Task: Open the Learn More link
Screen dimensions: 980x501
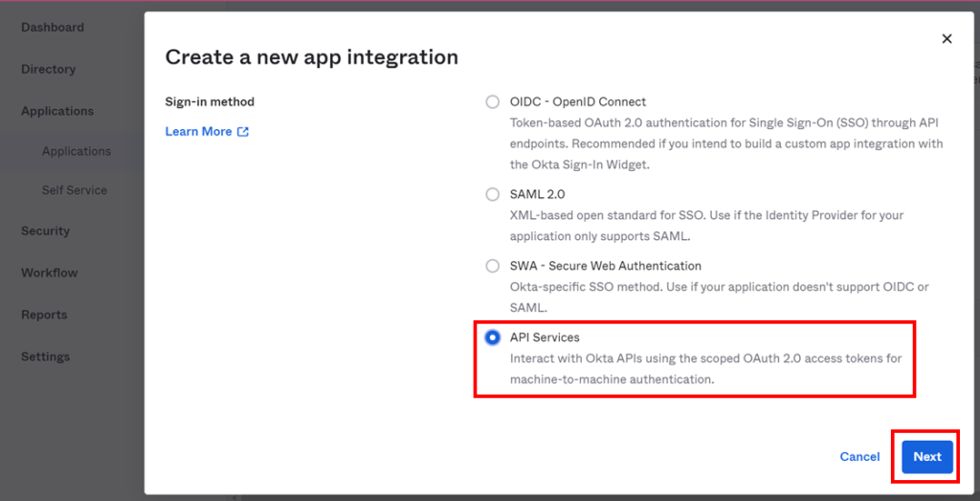Action: 198,132
